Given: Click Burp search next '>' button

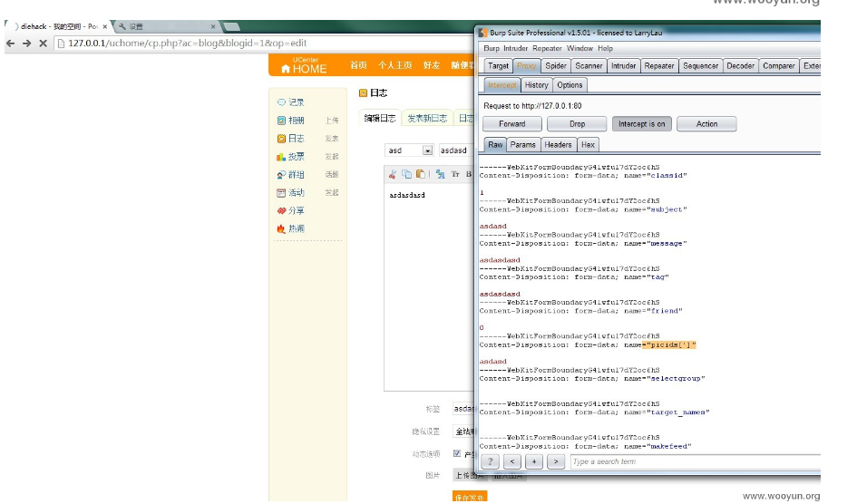Looking at the screenshot, I should click(x=556, y=462).
